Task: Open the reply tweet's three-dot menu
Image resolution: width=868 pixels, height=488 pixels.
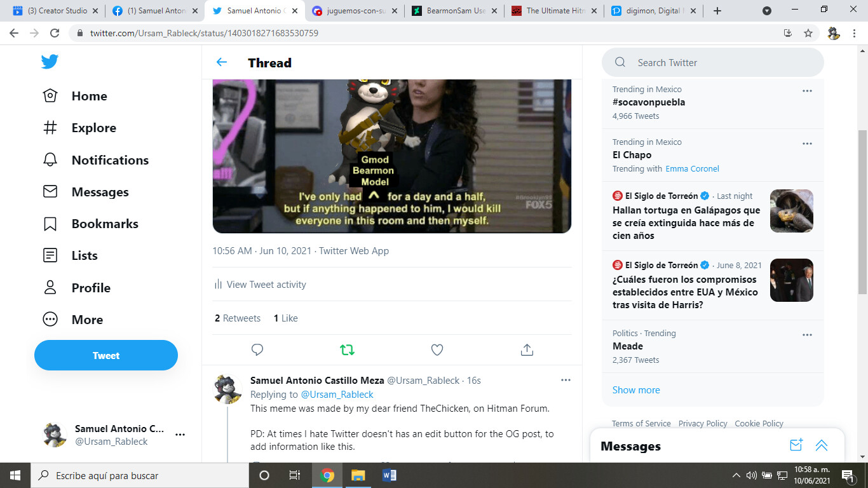Action: [x=566, y=380]
